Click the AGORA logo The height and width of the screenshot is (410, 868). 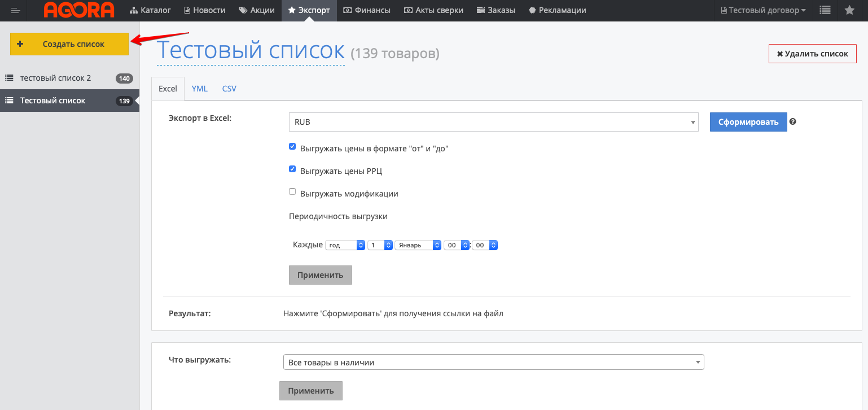coord(79,10)
